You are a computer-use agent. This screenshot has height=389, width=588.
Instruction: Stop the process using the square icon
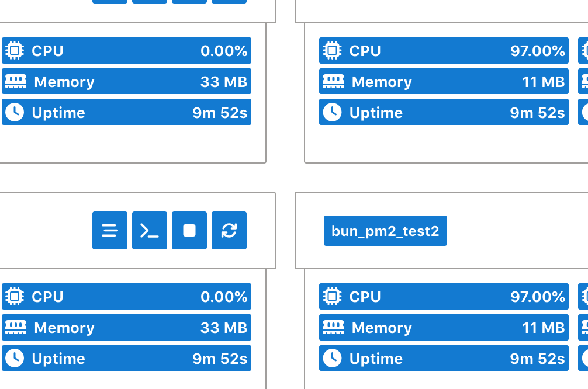pos(189,230)
